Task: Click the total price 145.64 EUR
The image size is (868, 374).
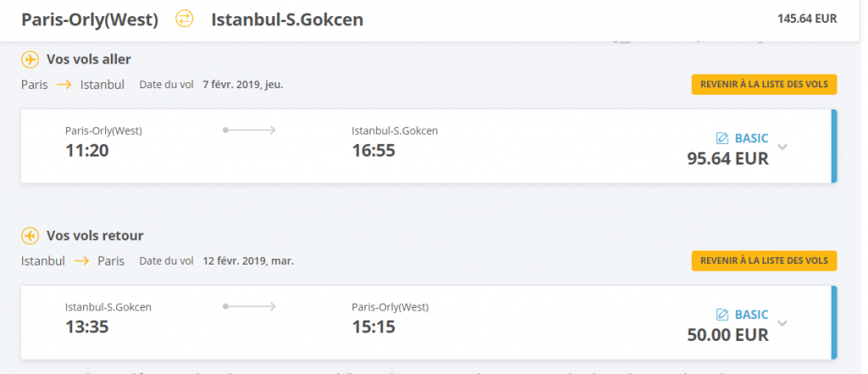Action: pos(807,19)
